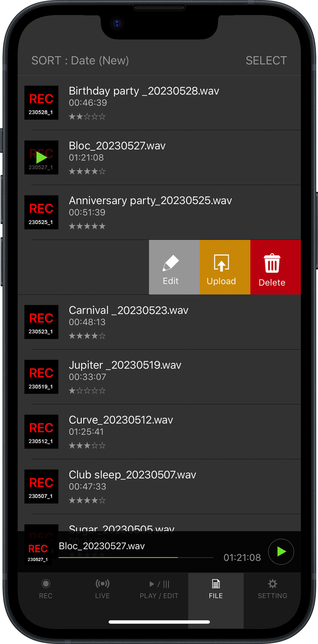Open the SORT : Date (New) selector

(x=80, y=61)
